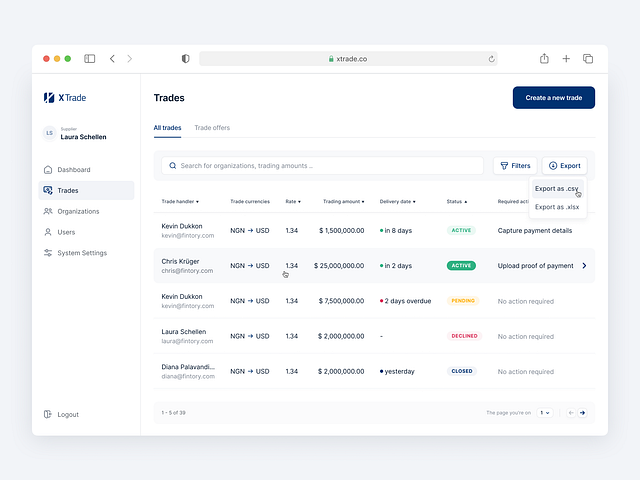Open the privacy shield icon
The image size is (640, 480).
185,59
